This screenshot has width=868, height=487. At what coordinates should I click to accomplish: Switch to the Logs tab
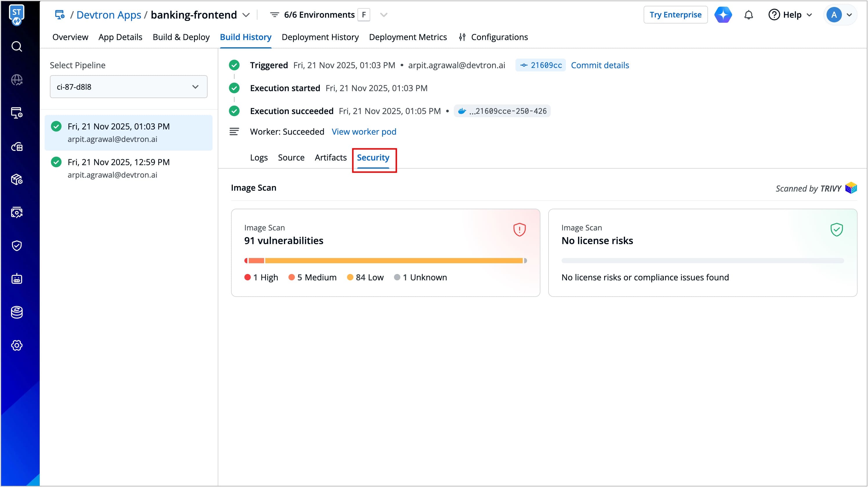[x=258, y=158]
